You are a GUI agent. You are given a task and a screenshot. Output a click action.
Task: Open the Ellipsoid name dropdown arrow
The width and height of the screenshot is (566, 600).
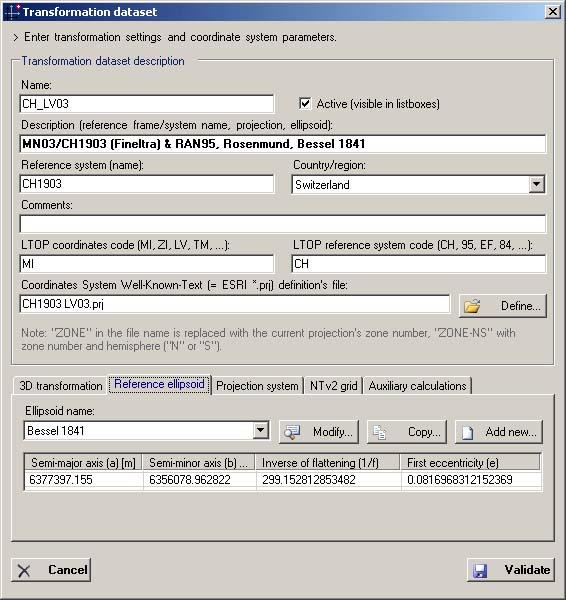pos(260,430)
